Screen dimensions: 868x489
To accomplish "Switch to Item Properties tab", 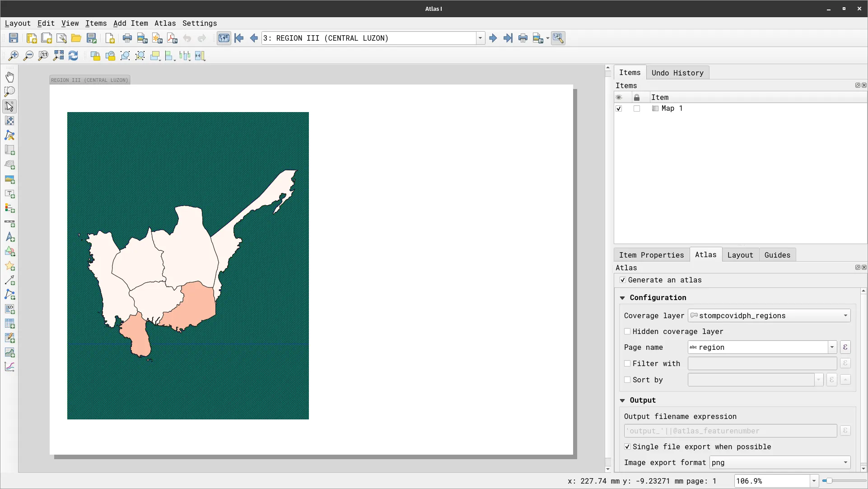I will click(x=651, y=255).
